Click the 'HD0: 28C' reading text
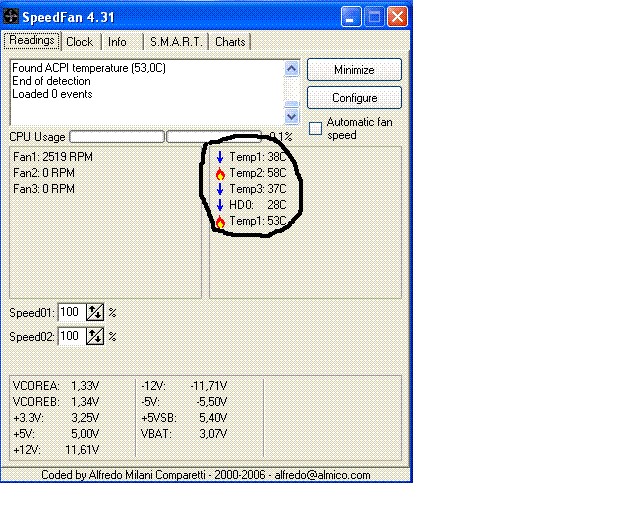The image size is (640, 512). pos(258,205)
